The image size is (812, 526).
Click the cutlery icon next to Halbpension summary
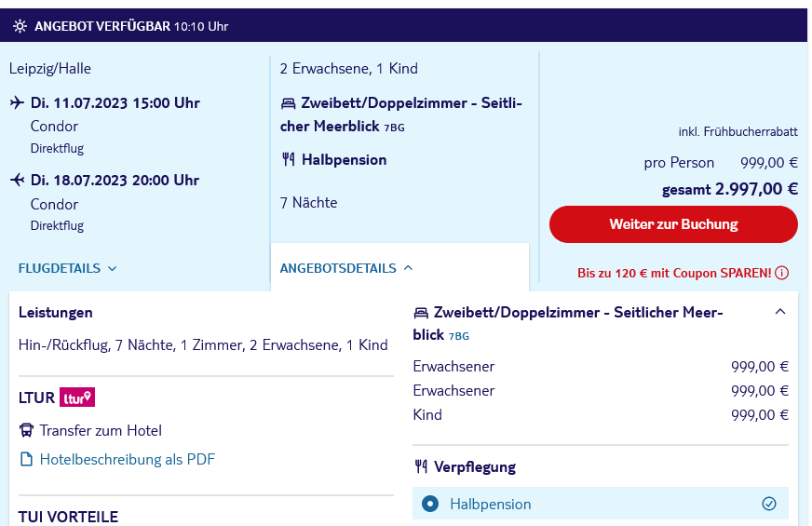[289, 159]
